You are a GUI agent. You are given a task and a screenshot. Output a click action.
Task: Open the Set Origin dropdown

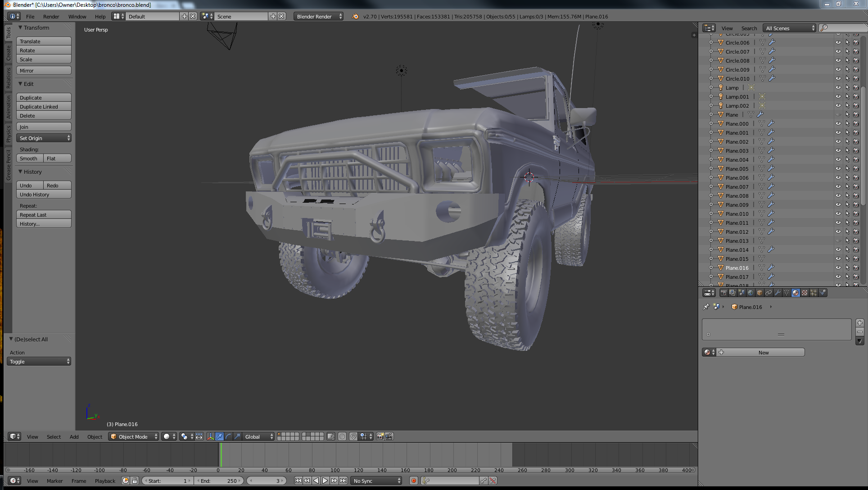point(44,138)
